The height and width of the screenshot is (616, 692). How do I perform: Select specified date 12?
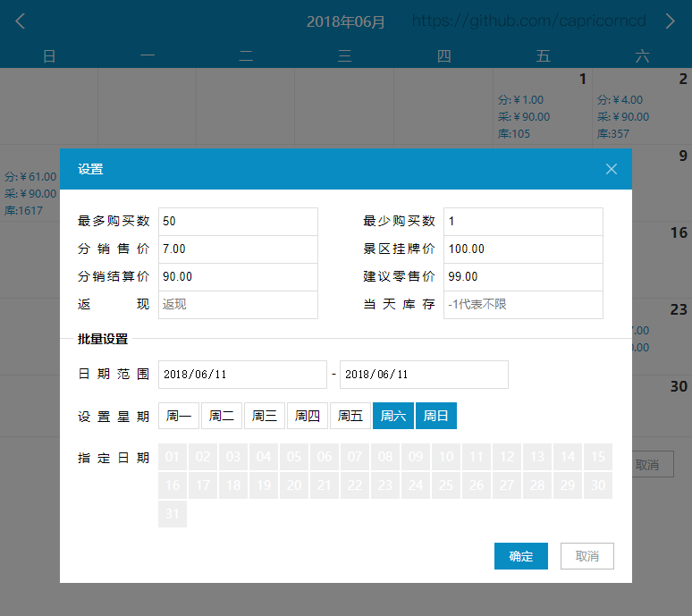click(507, 457)
